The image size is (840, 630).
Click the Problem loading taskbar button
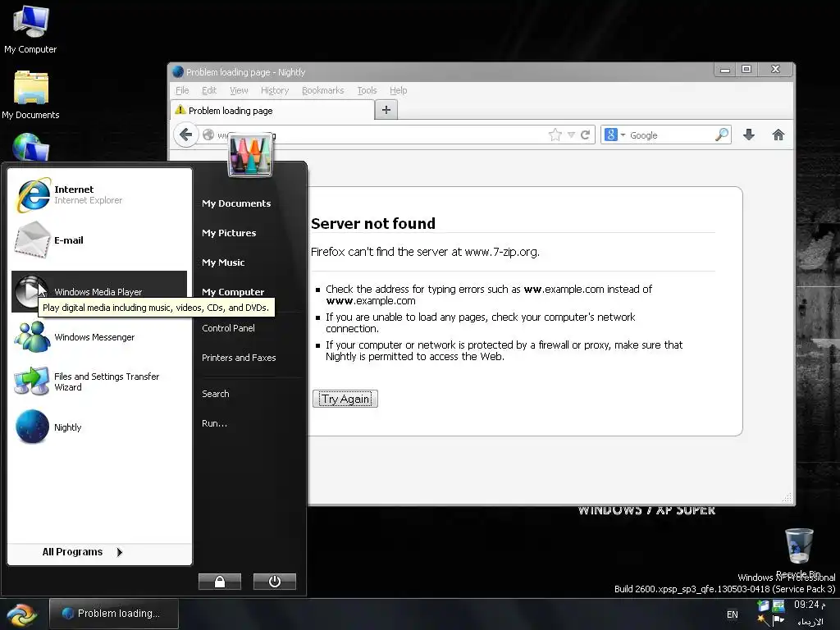(114, 614)
